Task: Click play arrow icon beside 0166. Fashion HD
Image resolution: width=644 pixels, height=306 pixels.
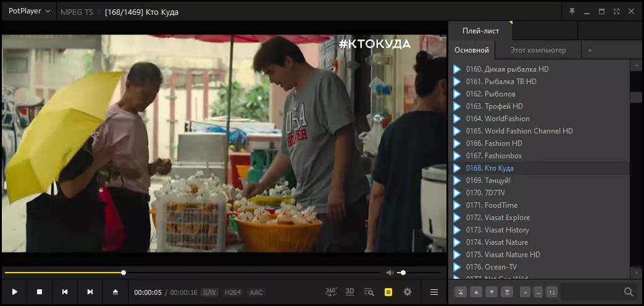Action: (457, 143)
